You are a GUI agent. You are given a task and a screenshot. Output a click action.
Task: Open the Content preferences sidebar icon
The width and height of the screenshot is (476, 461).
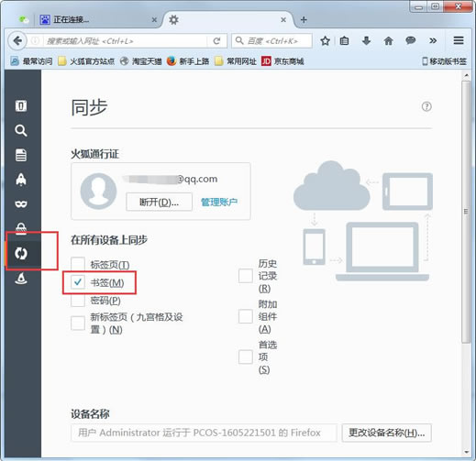21,155
